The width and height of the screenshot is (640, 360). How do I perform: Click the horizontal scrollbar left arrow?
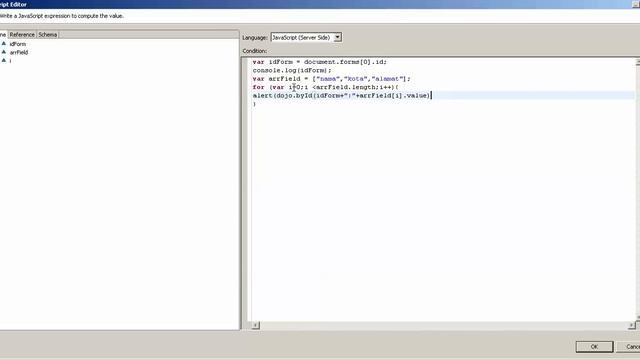(x=256, y=325)
